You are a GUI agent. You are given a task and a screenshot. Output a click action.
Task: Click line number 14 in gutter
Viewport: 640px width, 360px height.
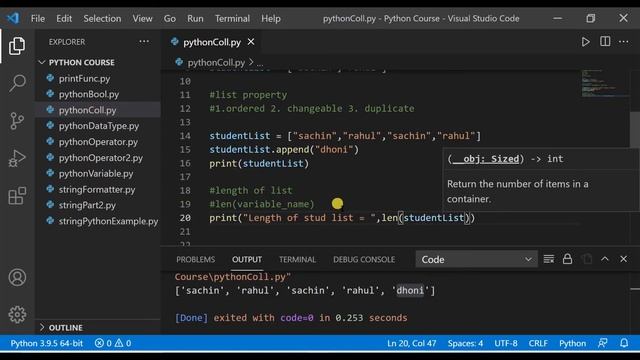[x=185, y=136]
